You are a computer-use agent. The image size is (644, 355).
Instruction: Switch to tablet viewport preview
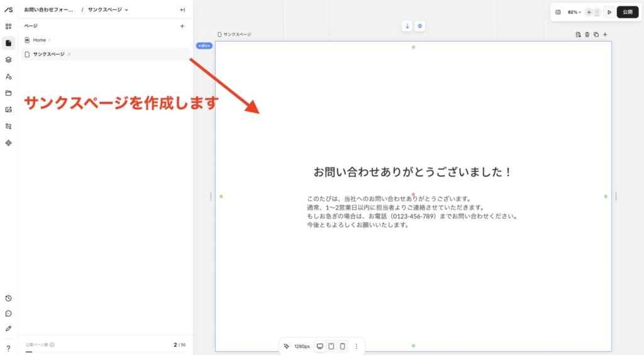pos(331,346)
